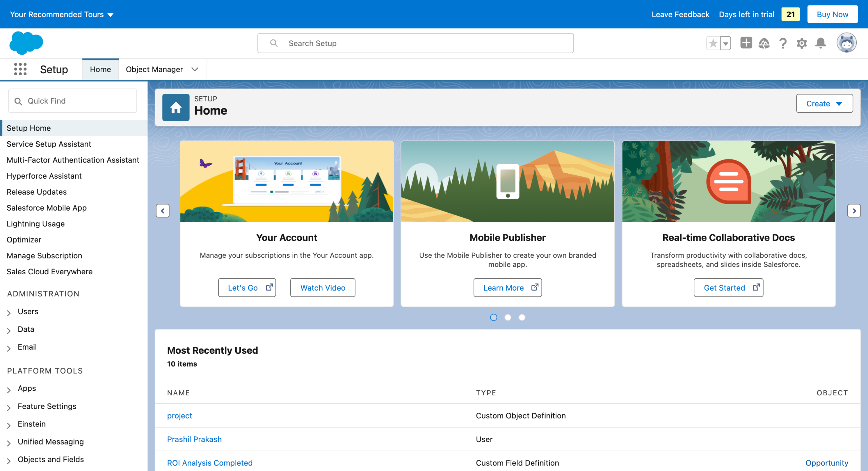868x471 pixels.
Task: Open the notifications bell
Action: tap(821, 43)
